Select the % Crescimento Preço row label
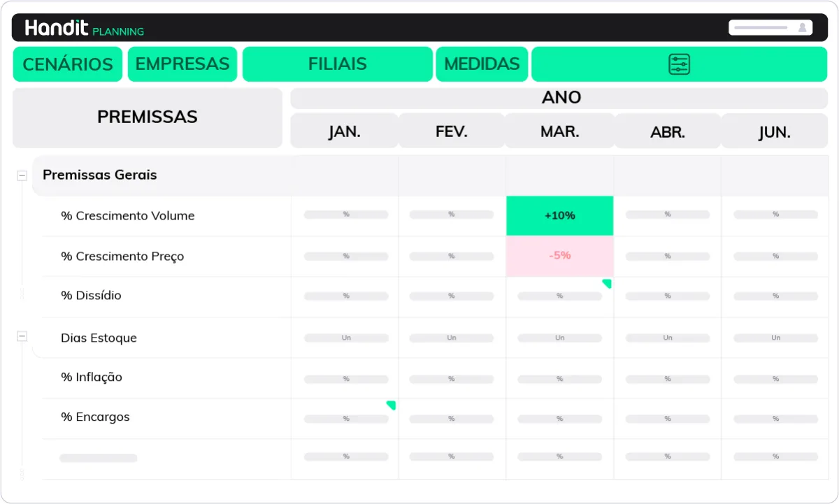Screen dimensions: 839x504 click(122, 257)
